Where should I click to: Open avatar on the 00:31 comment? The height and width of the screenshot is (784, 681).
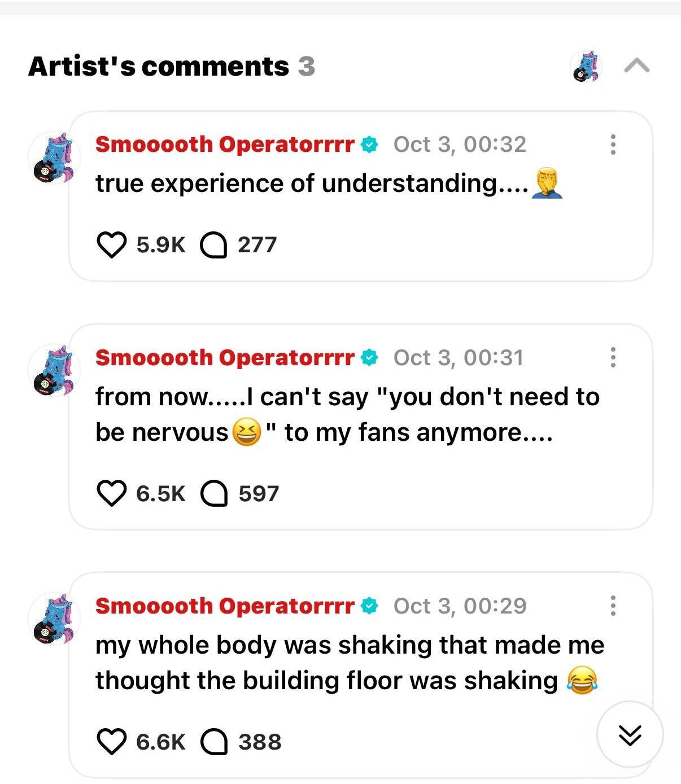(x=54, y=371)
